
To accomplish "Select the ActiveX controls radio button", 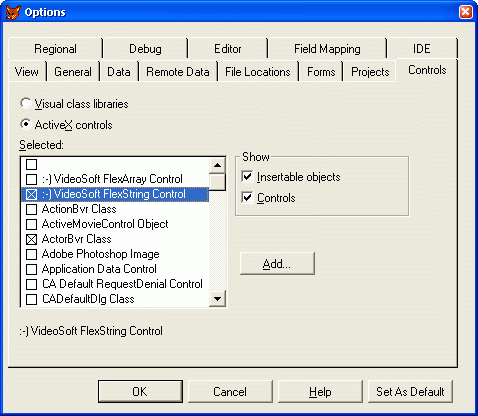I will click(x=26, y=124).
